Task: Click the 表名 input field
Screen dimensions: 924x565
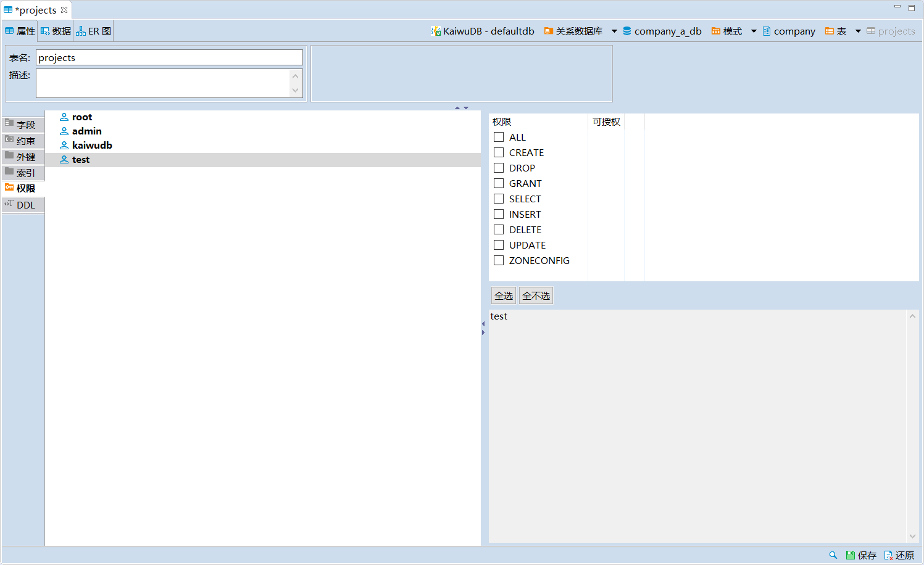Action: point(169,57)
